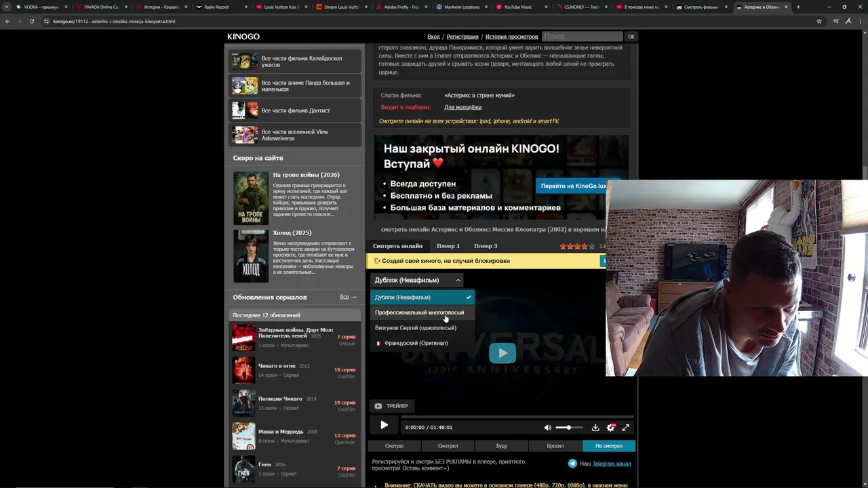
Task: Choose Французский (Оригинал) audio track
Action: 422,343
